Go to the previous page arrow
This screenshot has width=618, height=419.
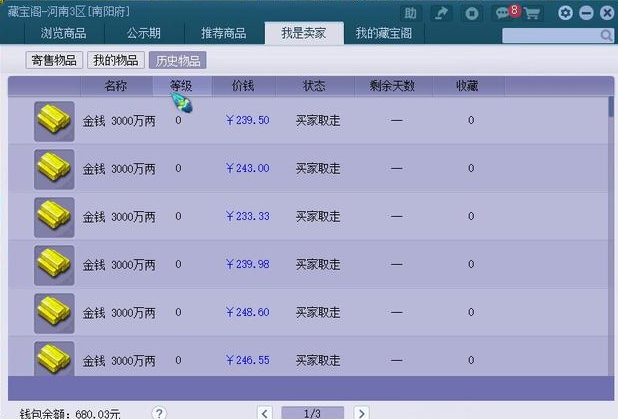tap(265, 413)
